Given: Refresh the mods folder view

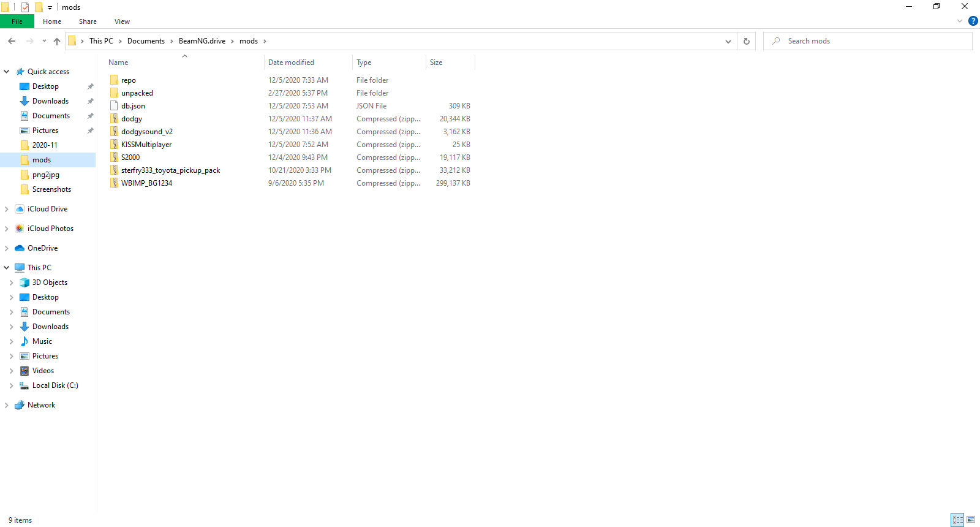Looking at the screenshot, I should point(746,41).
